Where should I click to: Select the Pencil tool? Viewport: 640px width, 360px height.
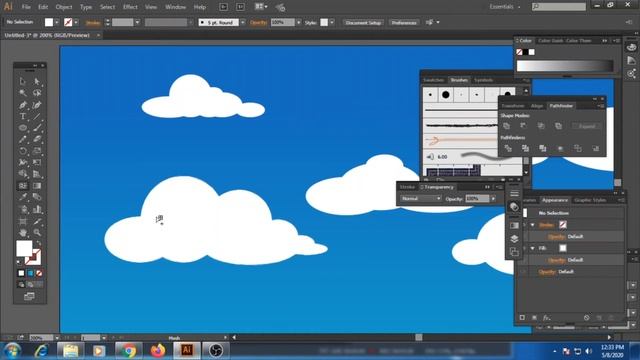(x=22, y=139)
